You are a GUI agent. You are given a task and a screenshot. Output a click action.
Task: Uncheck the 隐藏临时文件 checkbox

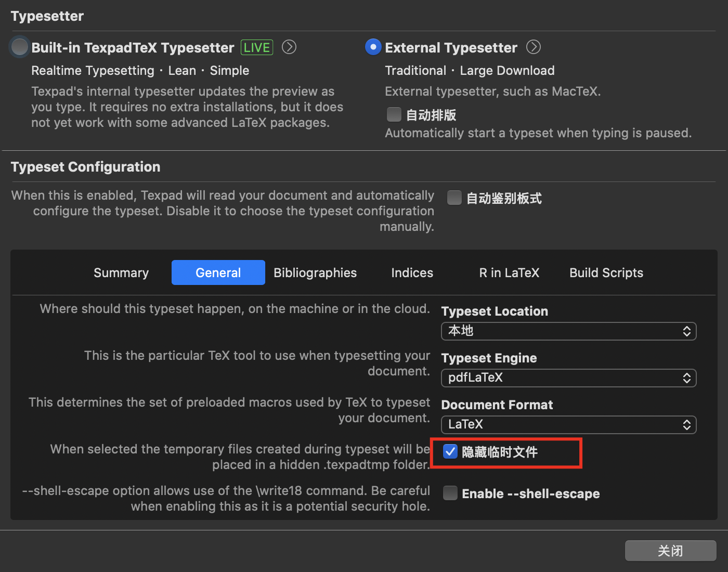point(450,451)
